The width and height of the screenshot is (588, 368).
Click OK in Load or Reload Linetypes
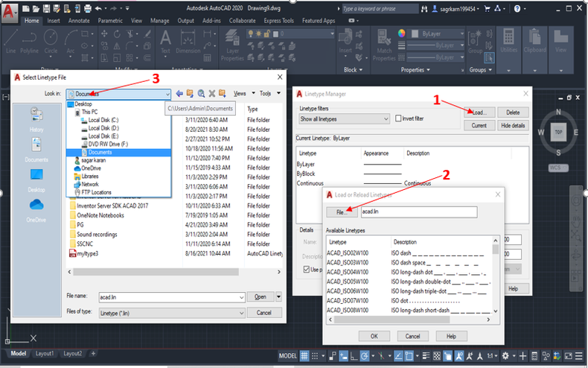(x=374, y=336)
